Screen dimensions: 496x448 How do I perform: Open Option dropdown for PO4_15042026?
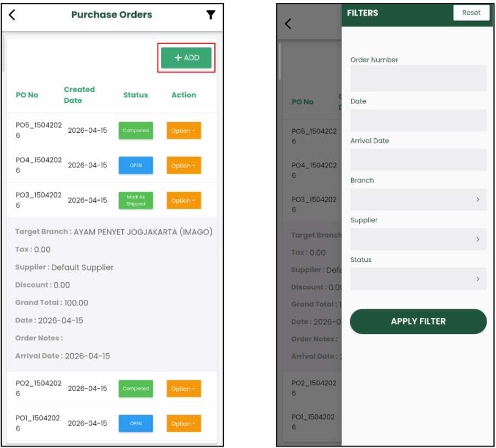pyautogui.click(x=184, y=165)
